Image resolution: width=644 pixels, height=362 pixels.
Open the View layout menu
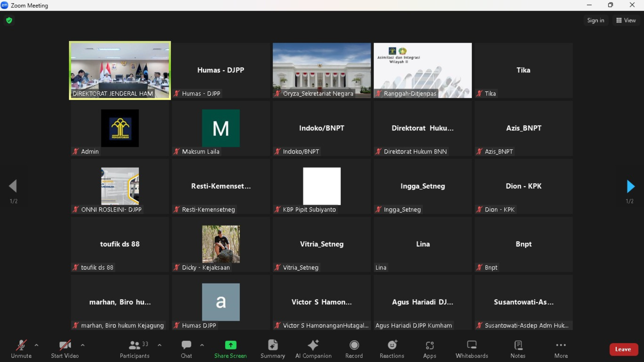click(x=626, y=20)
